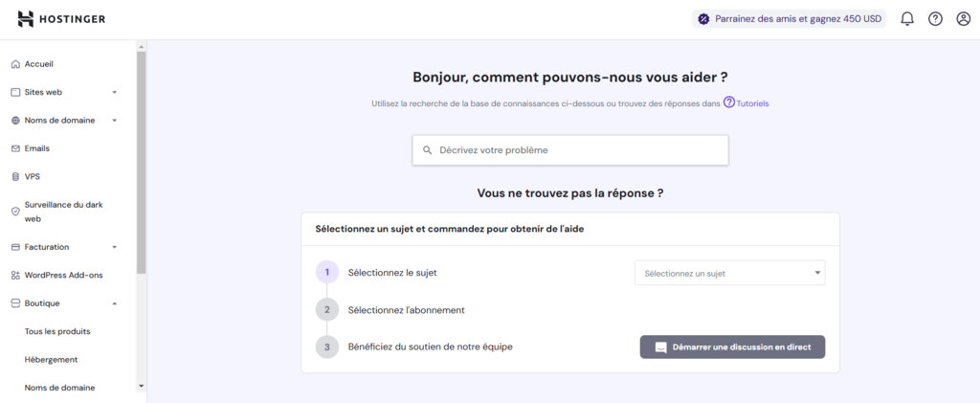Expand the Facturation submenu arrow
Image resolution: width=980 pixels, height=403 pixels.
115,247
